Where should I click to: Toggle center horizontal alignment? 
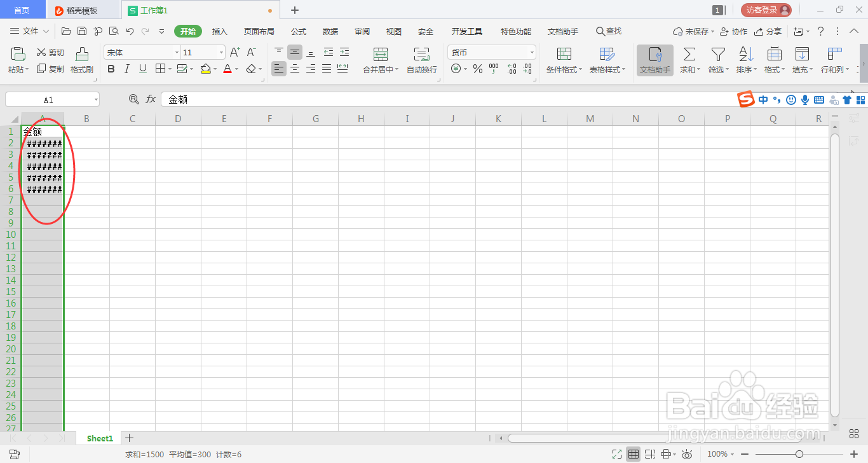[295, 69]
